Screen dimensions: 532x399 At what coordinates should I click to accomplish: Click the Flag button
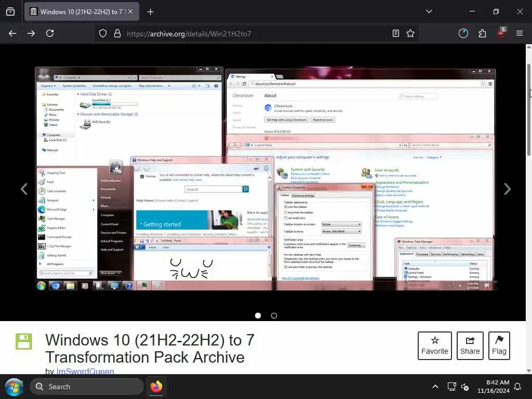pyautogui.click(x=499, y=345)
